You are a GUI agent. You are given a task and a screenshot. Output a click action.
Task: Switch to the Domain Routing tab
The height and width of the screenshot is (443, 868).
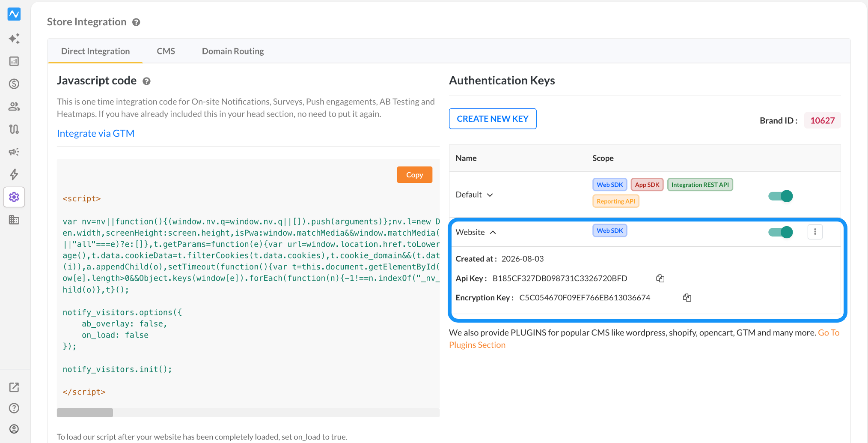pyautogui.click(x=233, y=51)
